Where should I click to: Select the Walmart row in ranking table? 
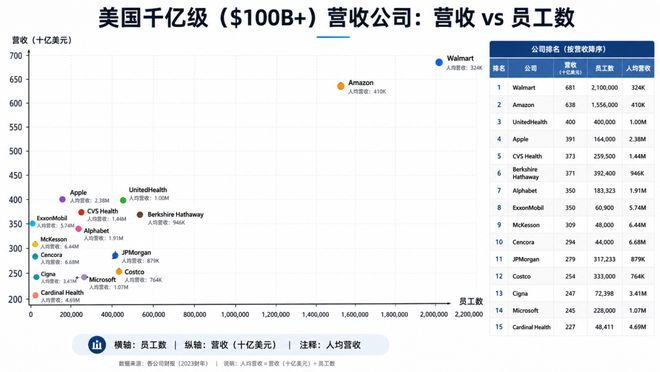click(572, 88)
